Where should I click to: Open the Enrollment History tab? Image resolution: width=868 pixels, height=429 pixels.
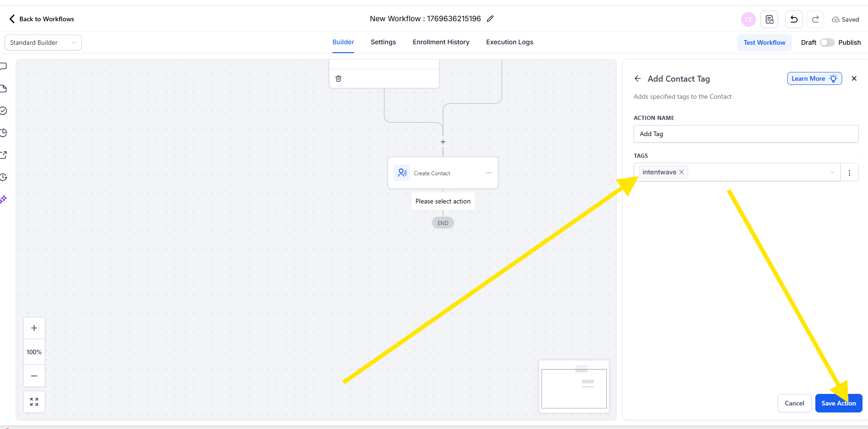coord(441,42)
